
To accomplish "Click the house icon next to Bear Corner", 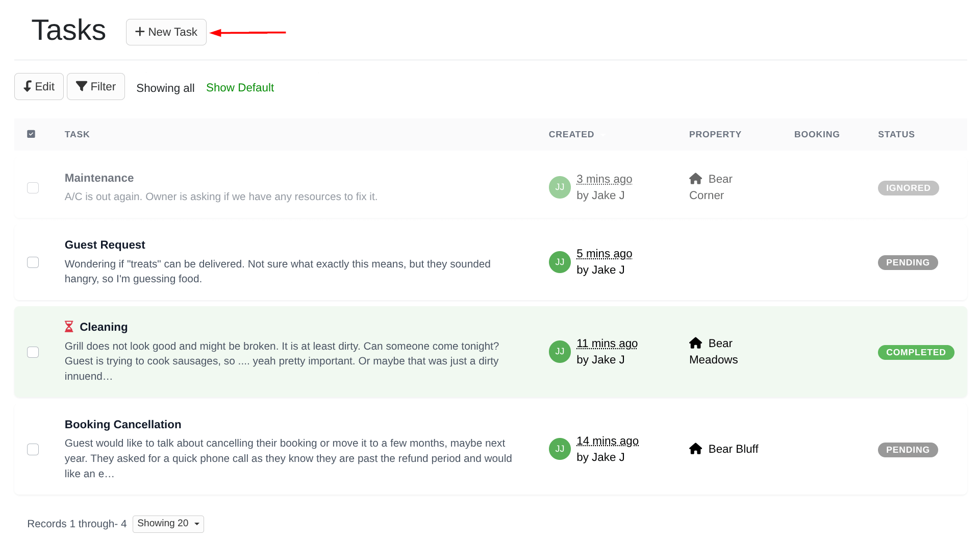I will click(x=695, y=179).
